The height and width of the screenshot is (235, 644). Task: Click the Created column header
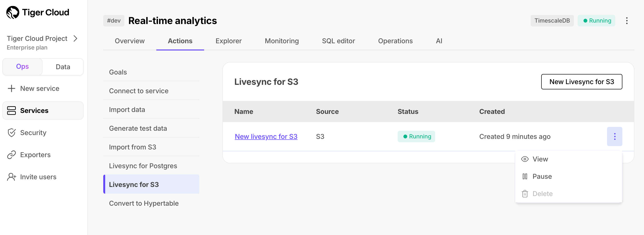pos(492,111)
